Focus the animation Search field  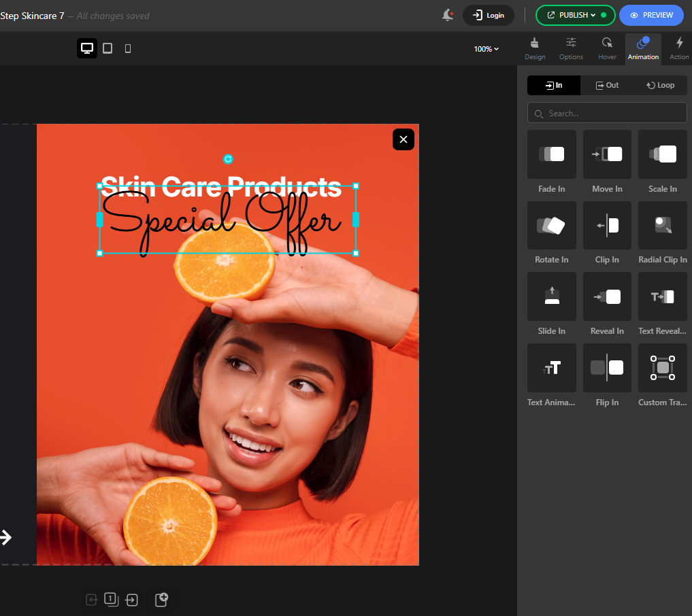(x=607, y=114)
